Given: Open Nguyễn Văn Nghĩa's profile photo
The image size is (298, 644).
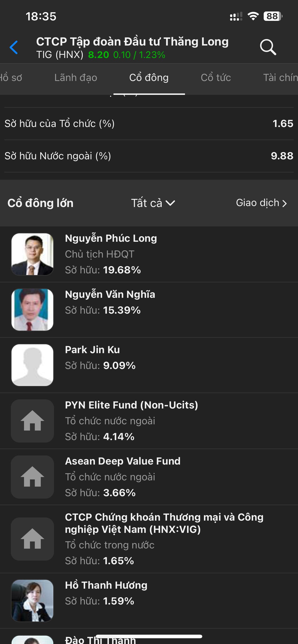Looking at the screenshot, I should (x=32, y=310).
